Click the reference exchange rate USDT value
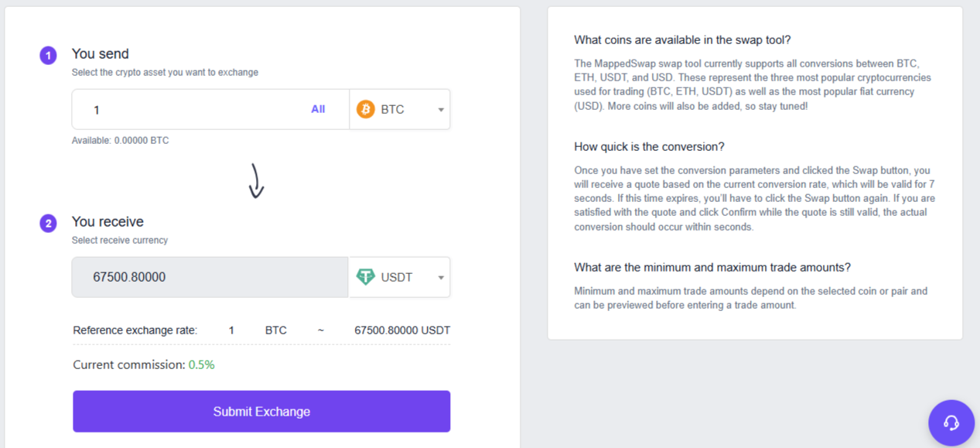The width and height of the screenshot is (980, 448). tap(402, 330)
